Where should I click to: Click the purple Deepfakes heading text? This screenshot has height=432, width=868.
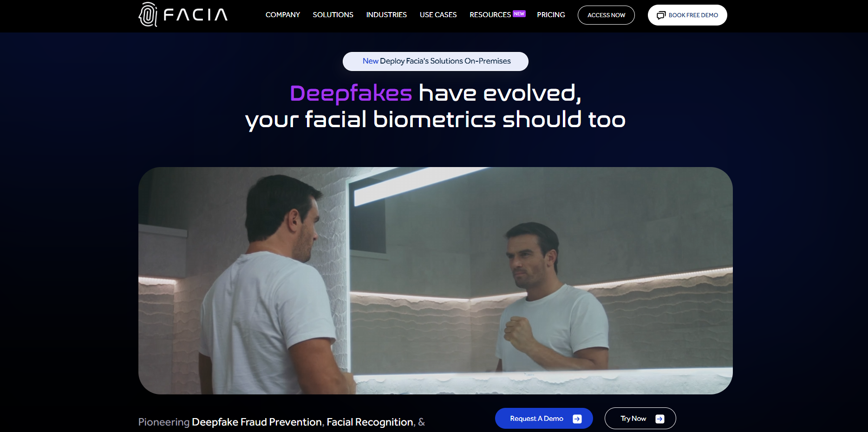[350, 93]
